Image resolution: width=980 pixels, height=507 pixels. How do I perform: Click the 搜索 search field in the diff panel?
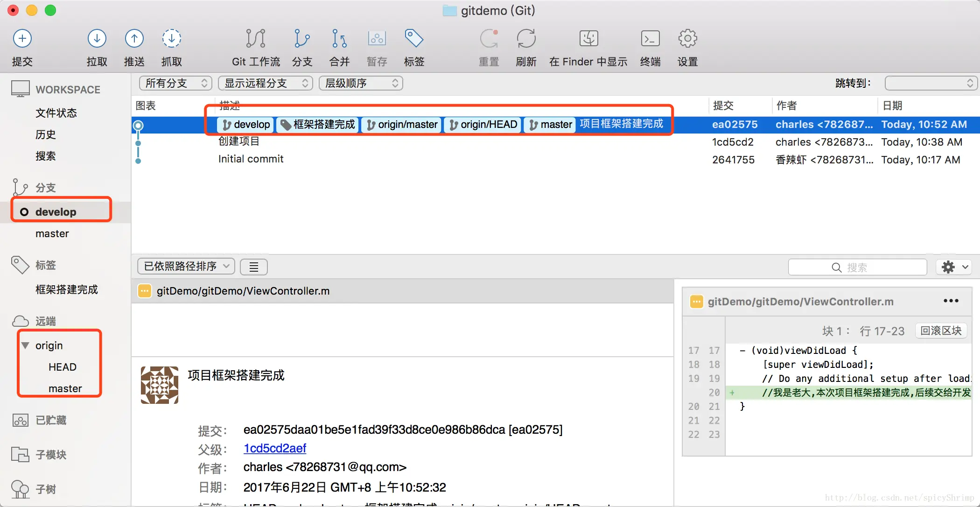(x=857, y=268)
